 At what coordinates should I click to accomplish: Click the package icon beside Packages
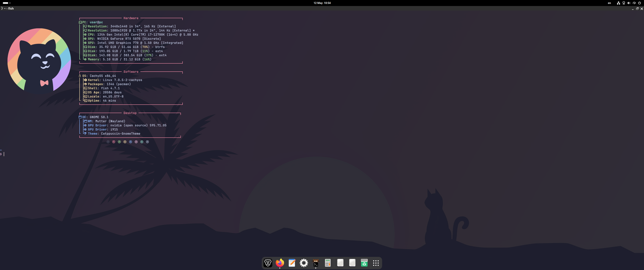(x=86, y=84)
